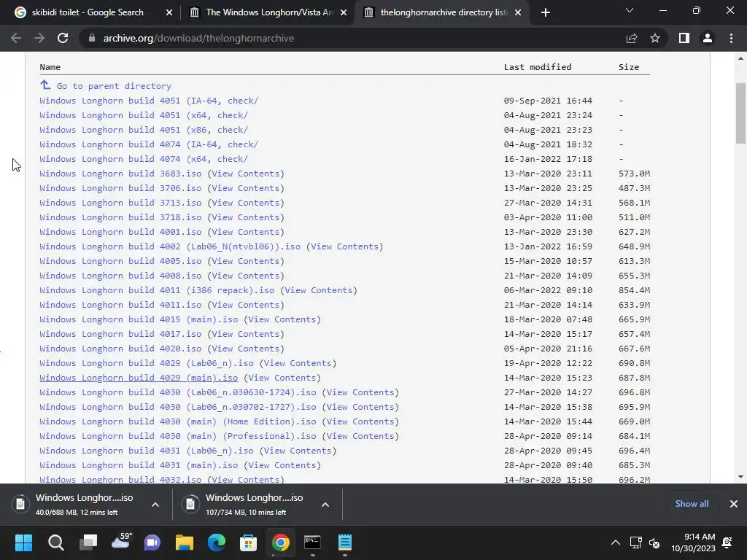Open the Chrome profile icon
747x560 pixels.
coord(708,38)
